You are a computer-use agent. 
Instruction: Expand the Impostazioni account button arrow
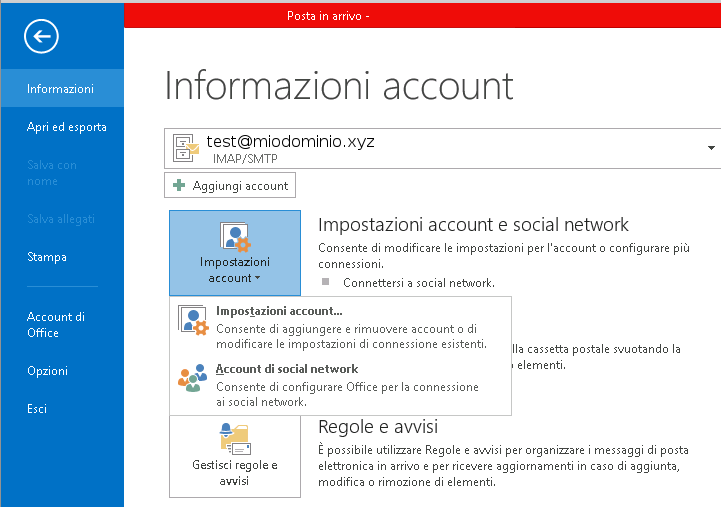click(x=258, y=278)
